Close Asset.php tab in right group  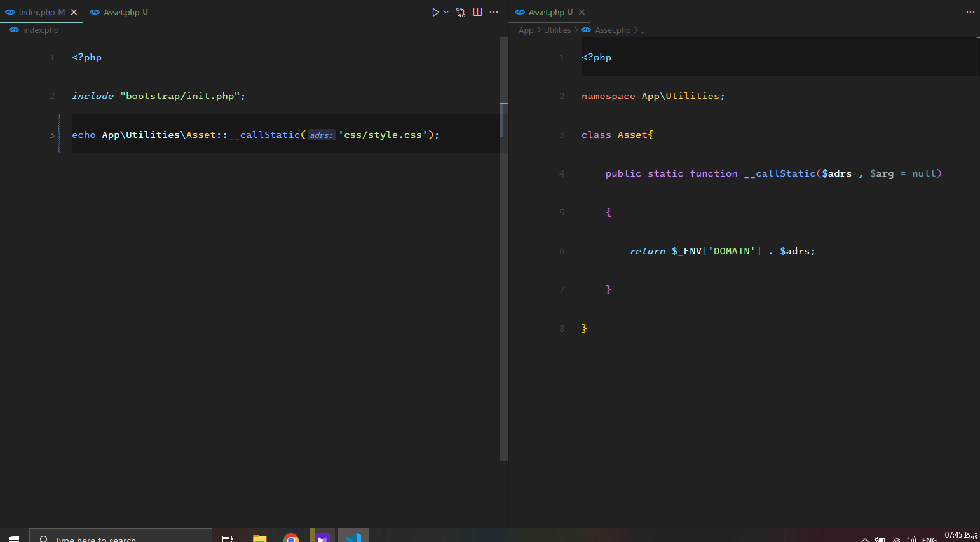point(582,12)
